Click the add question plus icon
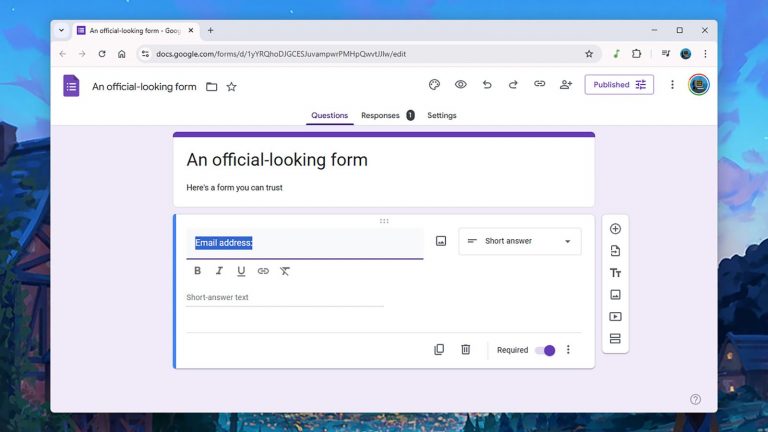 pos(615,229)
